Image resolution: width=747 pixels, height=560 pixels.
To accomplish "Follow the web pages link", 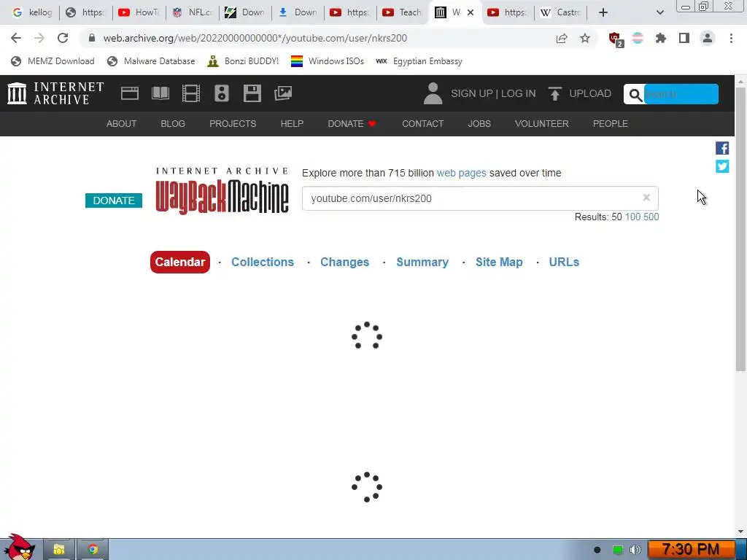I will click(462, 173).
